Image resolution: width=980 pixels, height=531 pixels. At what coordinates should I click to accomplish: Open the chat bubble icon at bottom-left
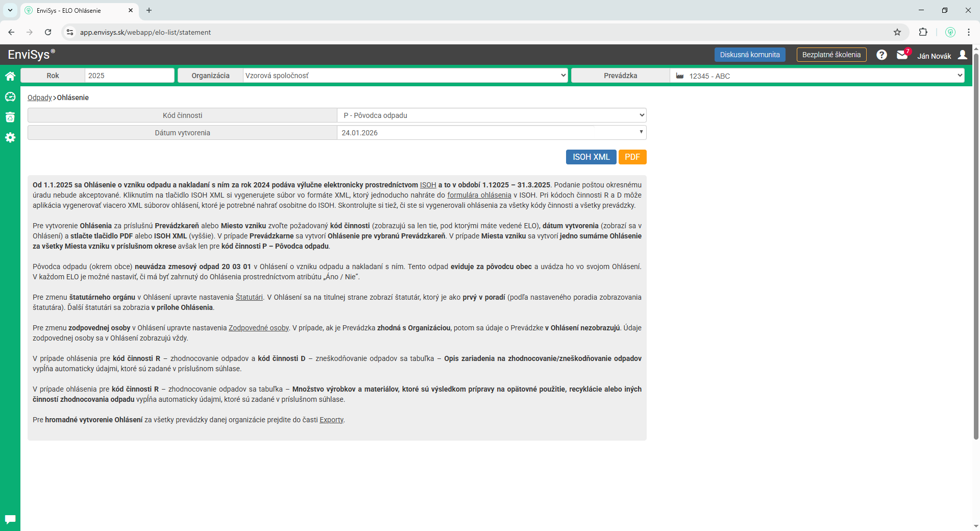click(x=10, y=519)
